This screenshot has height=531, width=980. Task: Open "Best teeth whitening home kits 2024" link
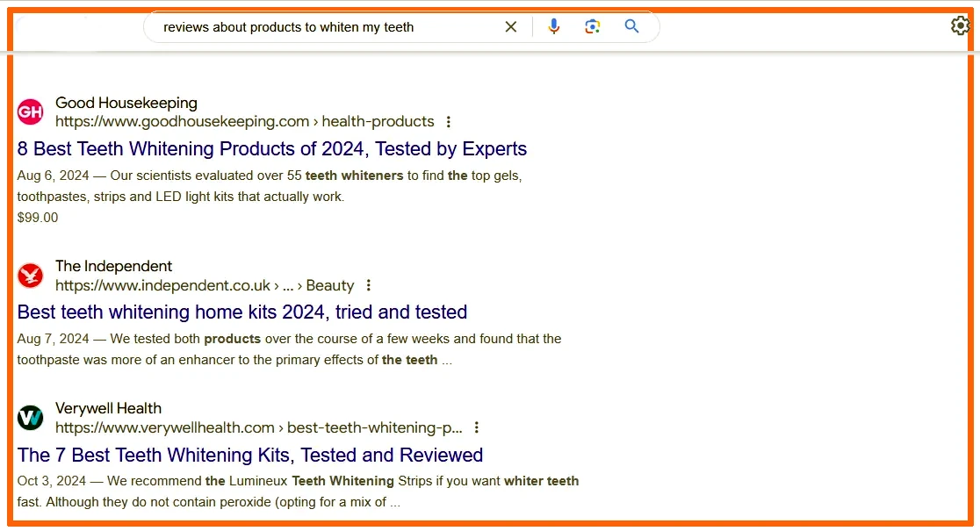pos(242,312)
